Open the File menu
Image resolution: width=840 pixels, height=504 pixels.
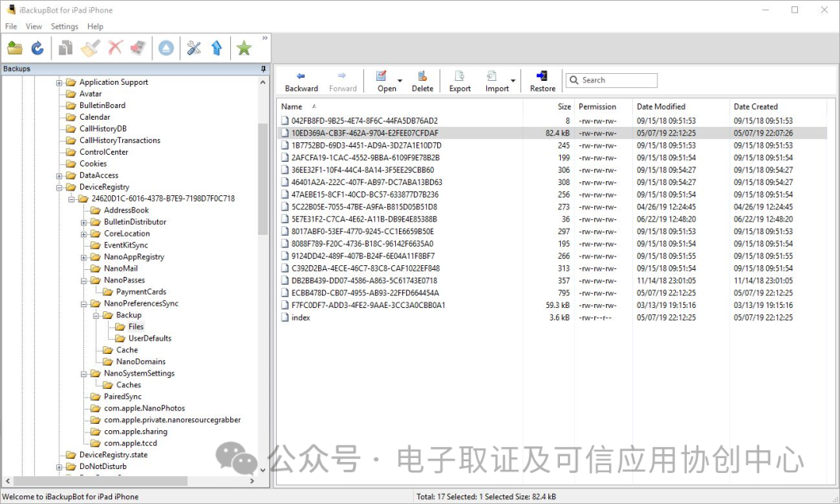11,26
